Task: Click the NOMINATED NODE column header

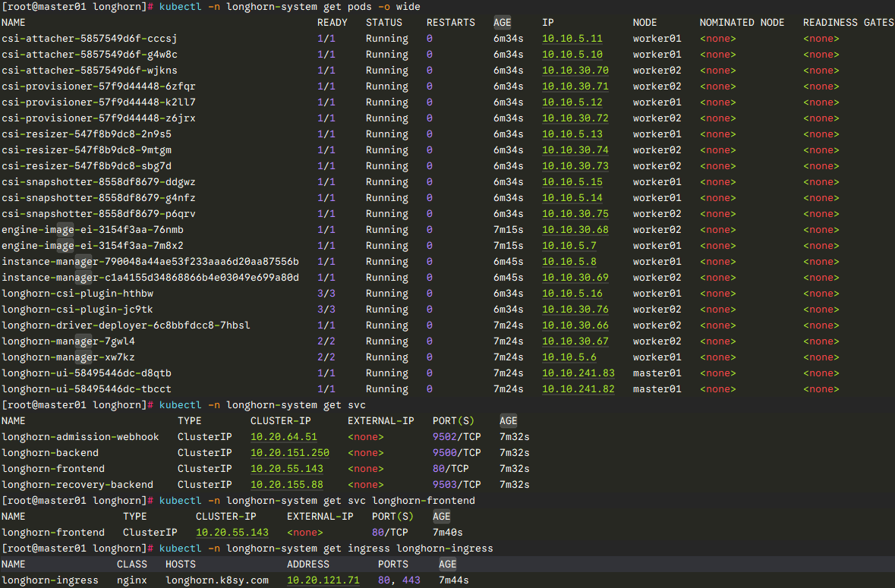Action: click(x=742, y=23)
